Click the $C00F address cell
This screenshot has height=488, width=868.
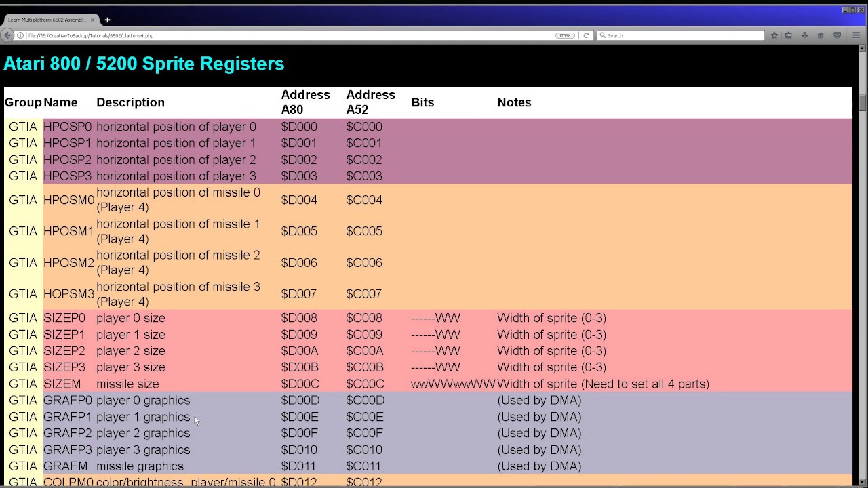(x=365, y=433)
